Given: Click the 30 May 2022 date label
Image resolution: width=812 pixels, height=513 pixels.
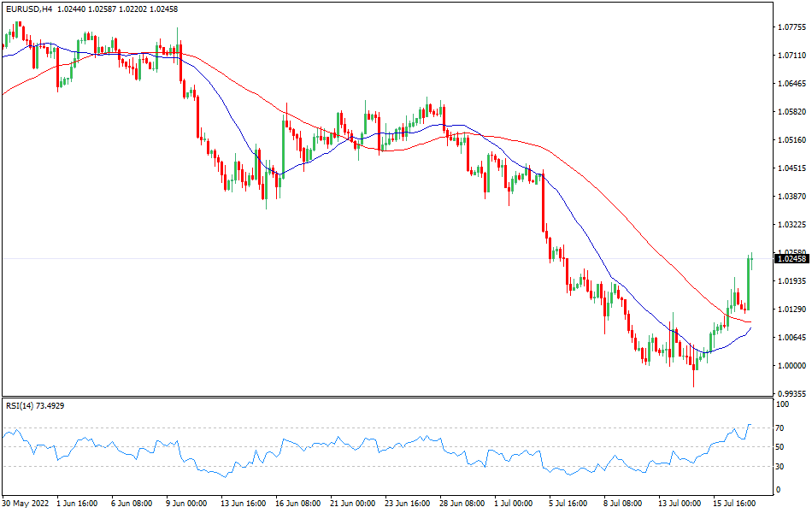Looking at the screenshot, I should coord(24,504).
